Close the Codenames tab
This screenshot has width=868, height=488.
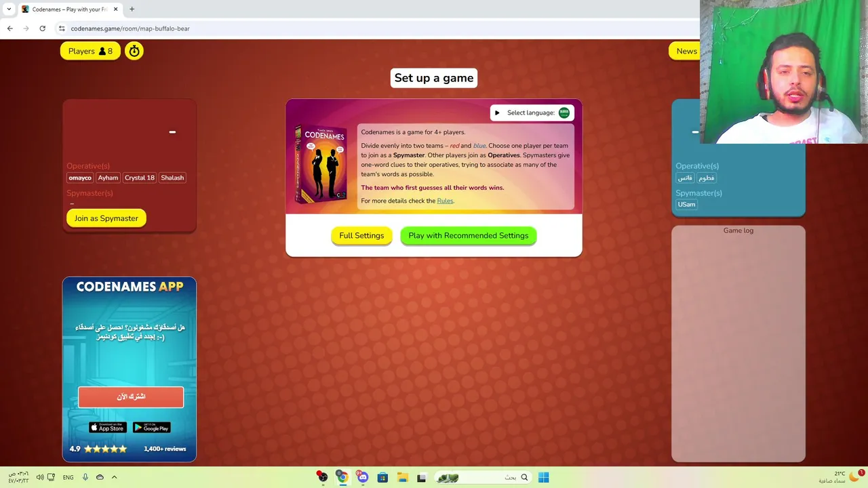pos(115,9)
